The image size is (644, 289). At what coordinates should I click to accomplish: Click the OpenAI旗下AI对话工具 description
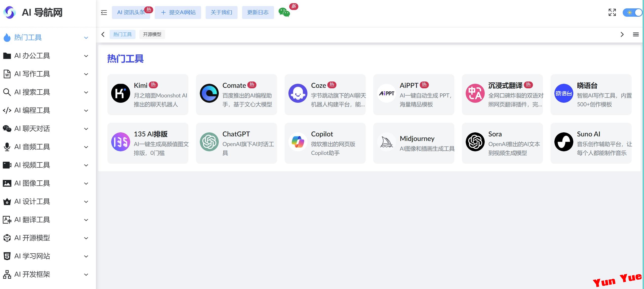(248, 149)
